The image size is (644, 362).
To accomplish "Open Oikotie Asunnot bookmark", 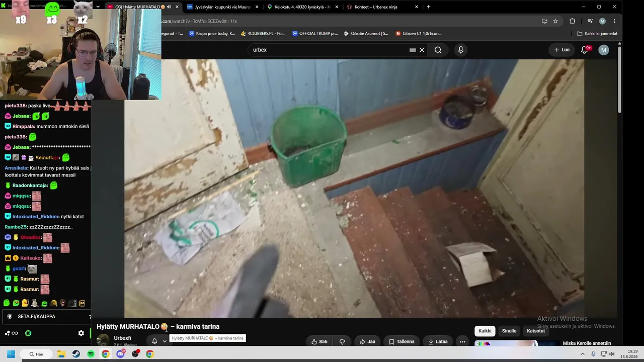I will click(366, 34).
